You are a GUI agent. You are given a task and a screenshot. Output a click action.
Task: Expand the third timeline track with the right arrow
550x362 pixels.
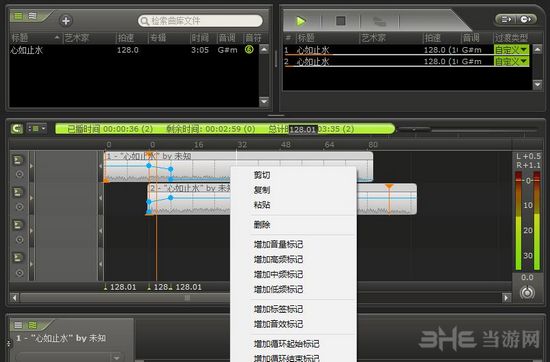(31, 231)
